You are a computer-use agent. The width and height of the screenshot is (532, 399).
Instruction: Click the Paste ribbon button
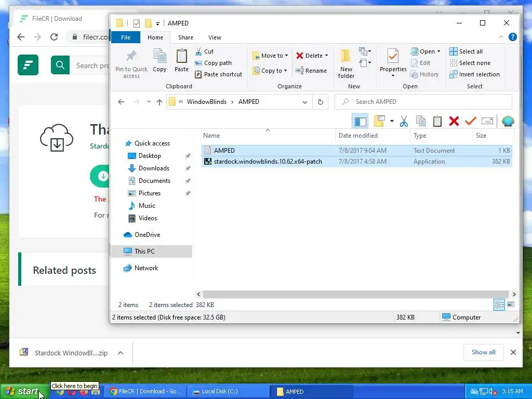(x=181, y=61)
